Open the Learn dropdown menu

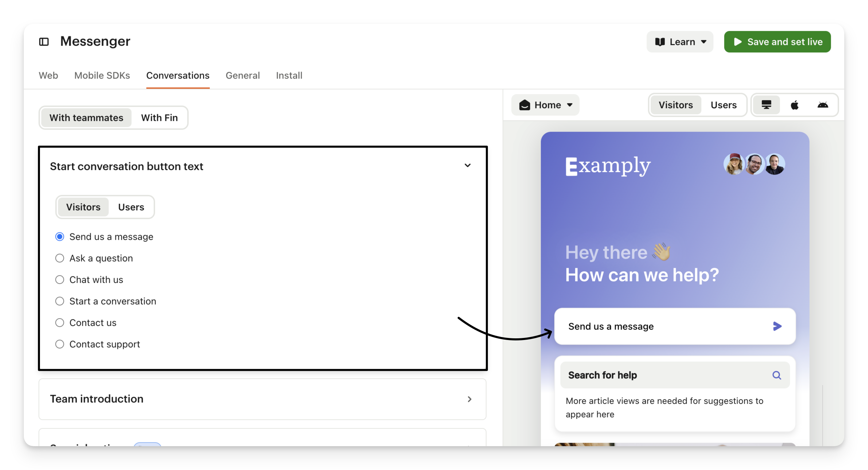pyautogui.click(x=680, y=42)
